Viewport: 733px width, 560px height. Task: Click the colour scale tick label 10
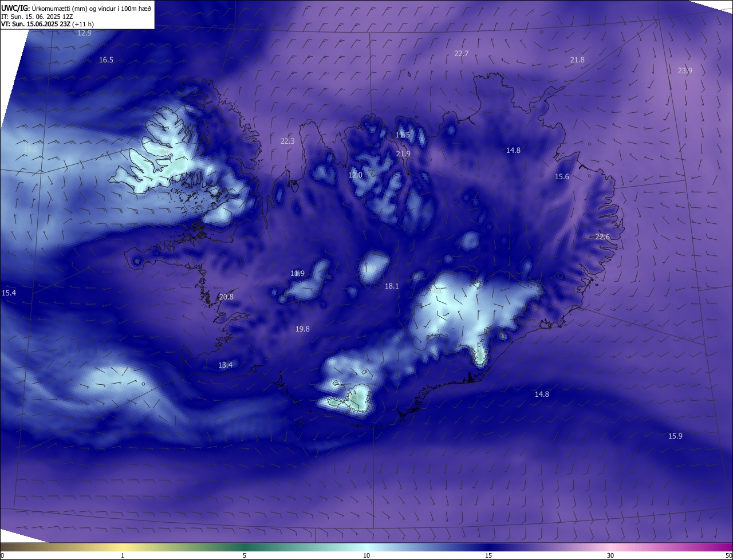pyautogui.click(x=366, y=555)
